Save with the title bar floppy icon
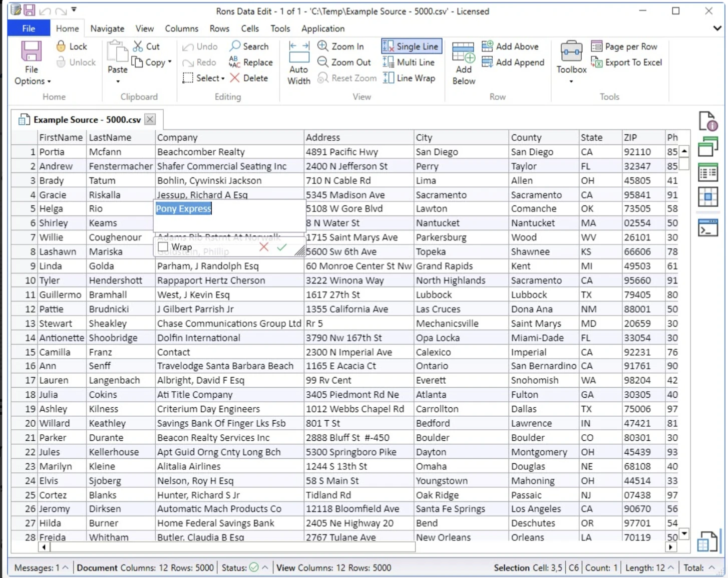 pyautogui.click(x=30, y=10)
